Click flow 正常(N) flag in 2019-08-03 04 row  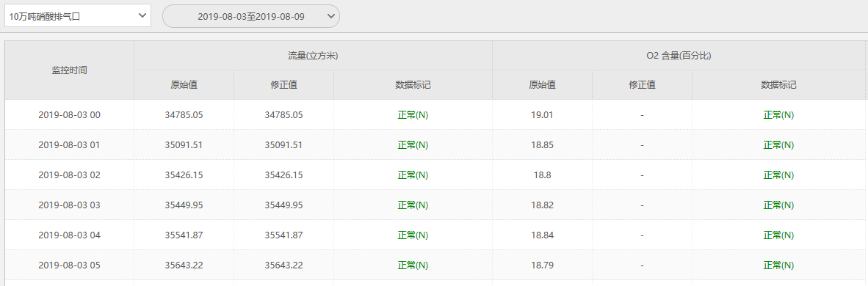(x=413, y=235)
